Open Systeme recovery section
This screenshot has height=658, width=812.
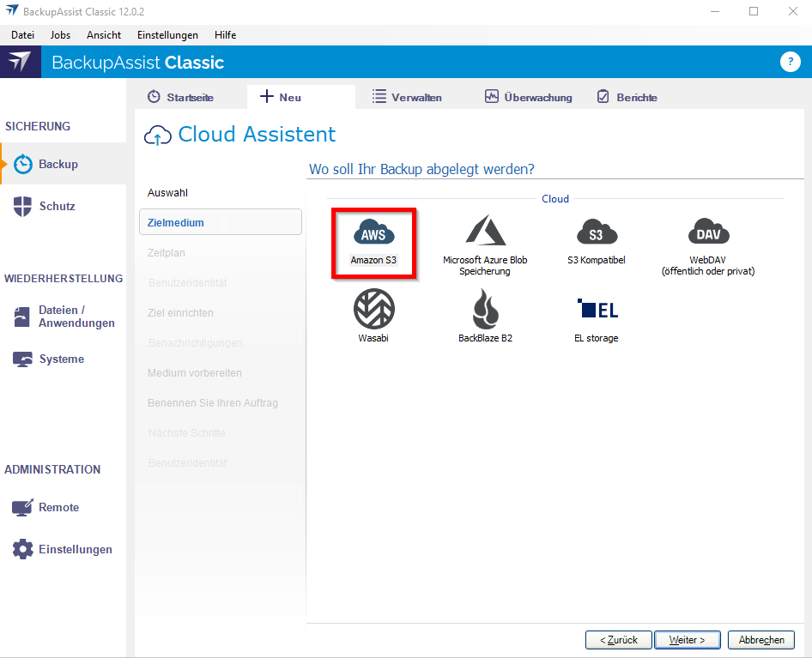coord(61,359)
